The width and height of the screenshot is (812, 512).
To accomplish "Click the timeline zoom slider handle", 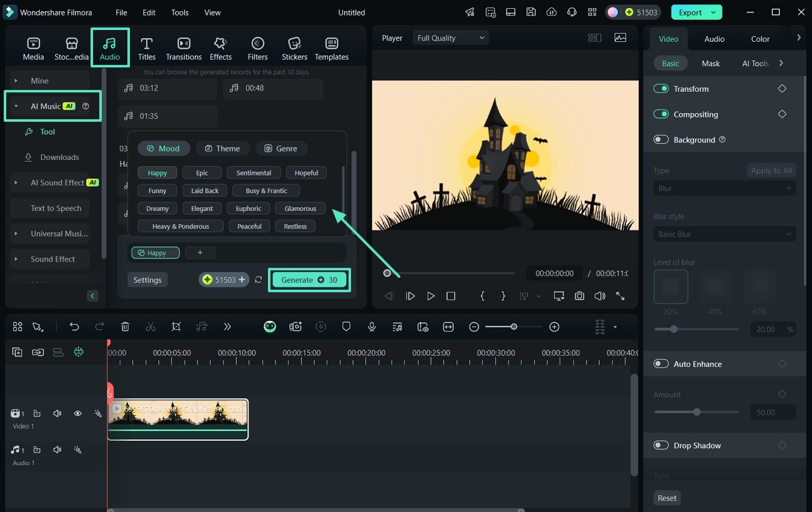I will 513,327.
